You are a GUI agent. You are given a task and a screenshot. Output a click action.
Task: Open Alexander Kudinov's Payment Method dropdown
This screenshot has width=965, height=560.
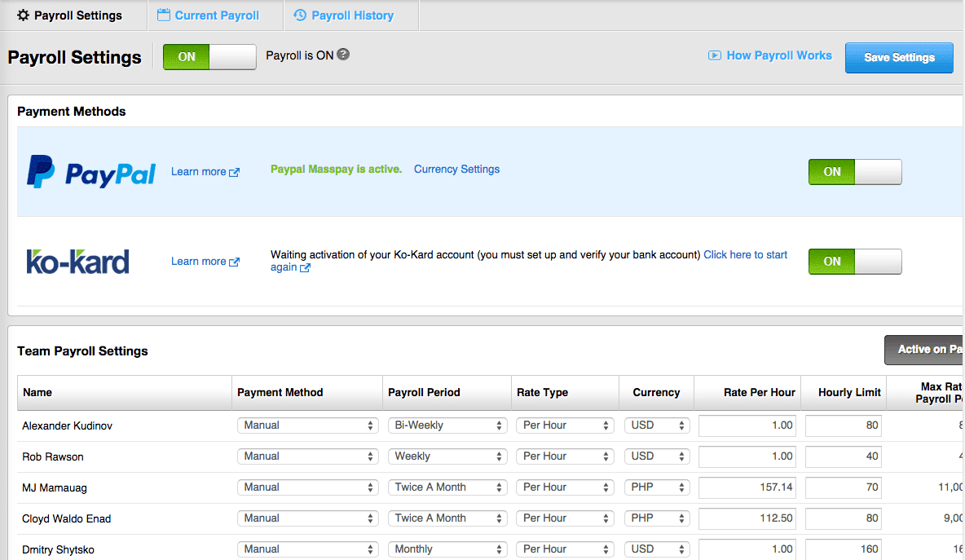click(x=307, y=425)
